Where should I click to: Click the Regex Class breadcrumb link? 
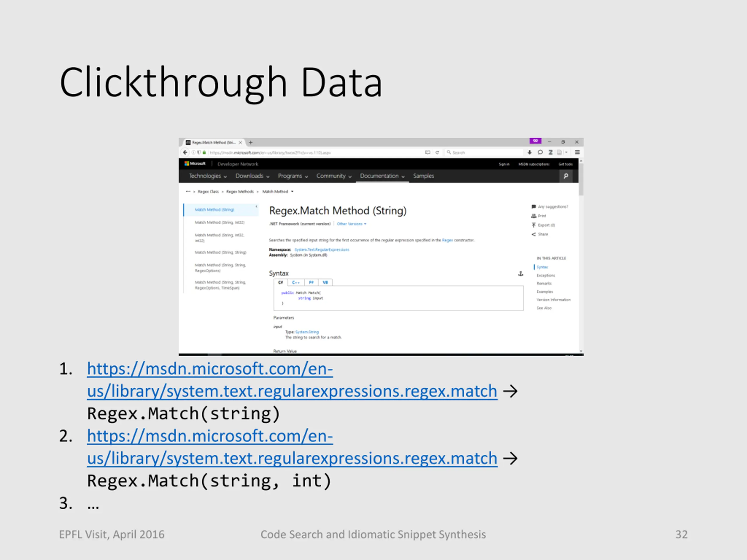(208, 191)
